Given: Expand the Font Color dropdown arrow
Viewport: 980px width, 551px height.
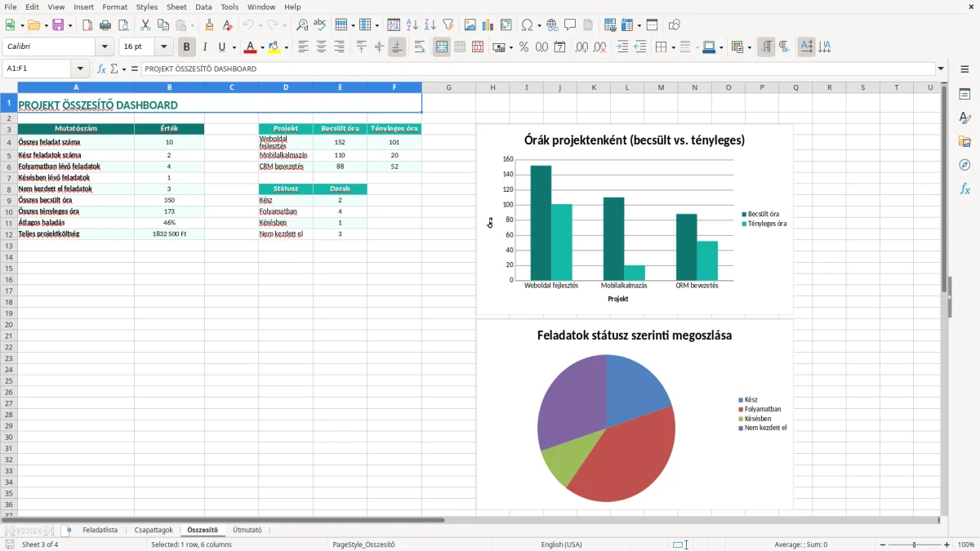Looking at the screenshot, I should tap(262, 47).
